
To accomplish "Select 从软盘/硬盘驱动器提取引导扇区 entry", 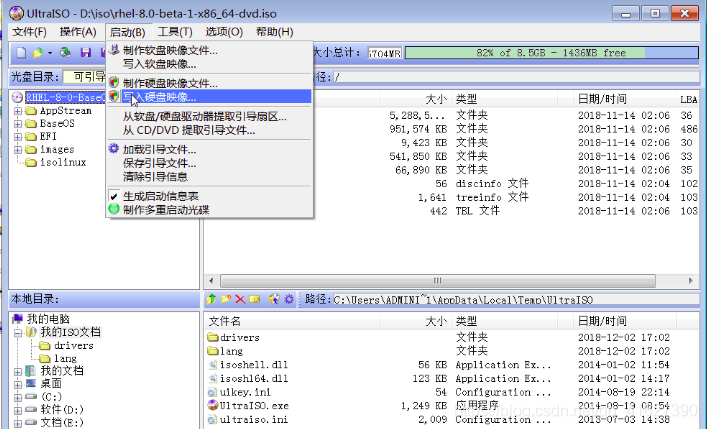I will (210, 117).
